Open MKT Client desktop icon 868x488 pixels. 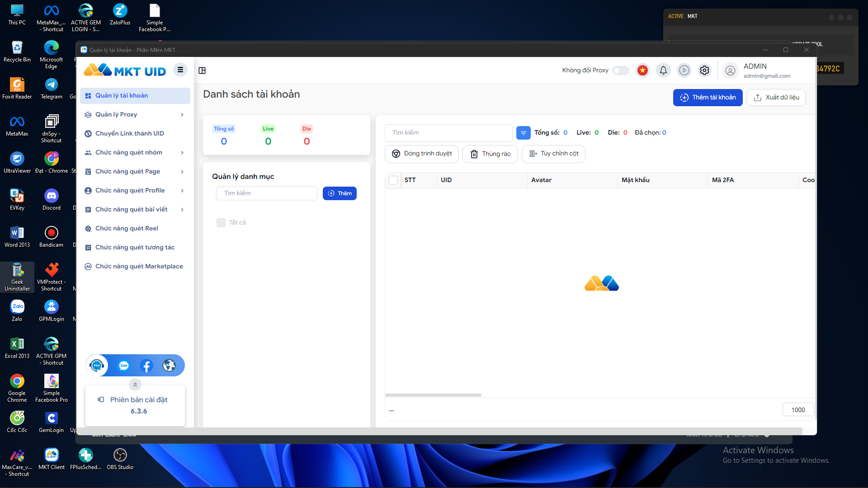tap(52, 459)
